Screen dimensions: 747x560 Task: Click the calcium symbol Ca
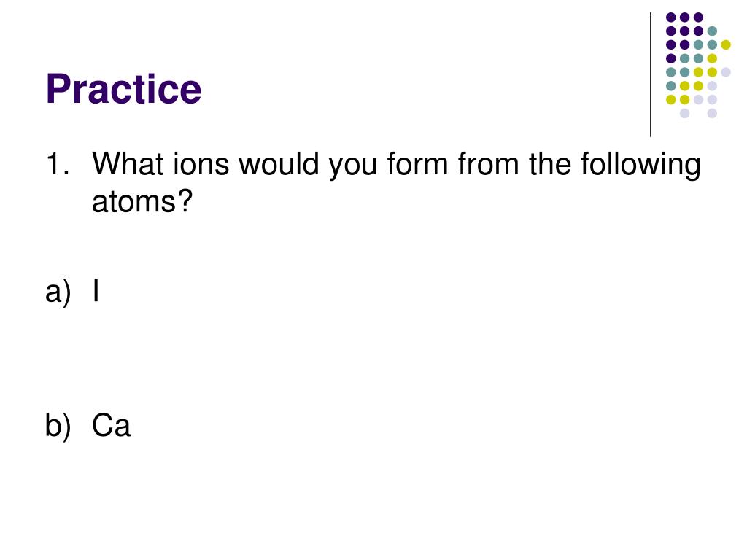click(x=111, y=425)
